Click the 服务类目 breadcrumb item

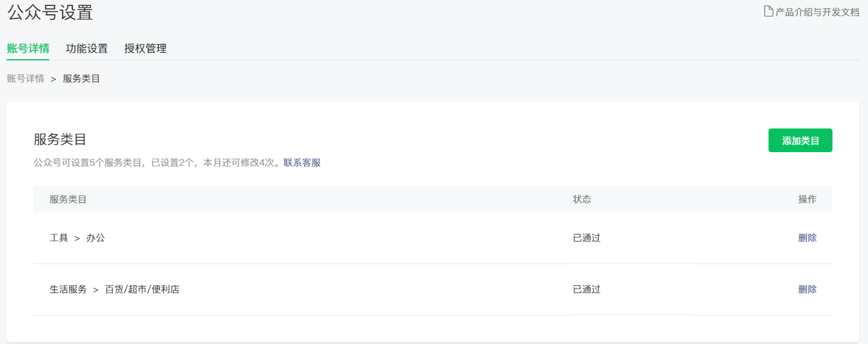tap(82, 79)
